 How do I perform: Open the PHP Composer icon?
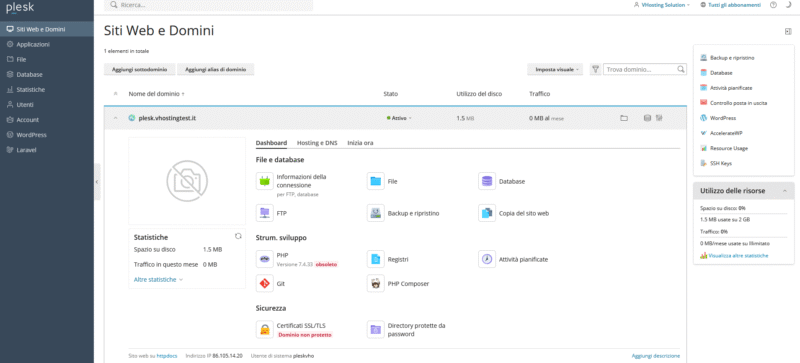pyautogui.click(x=376, y=283)
